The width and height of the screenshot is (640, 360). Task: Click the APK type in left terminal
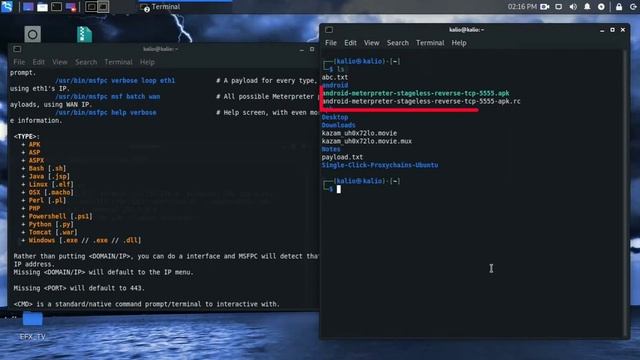[34, 144]
